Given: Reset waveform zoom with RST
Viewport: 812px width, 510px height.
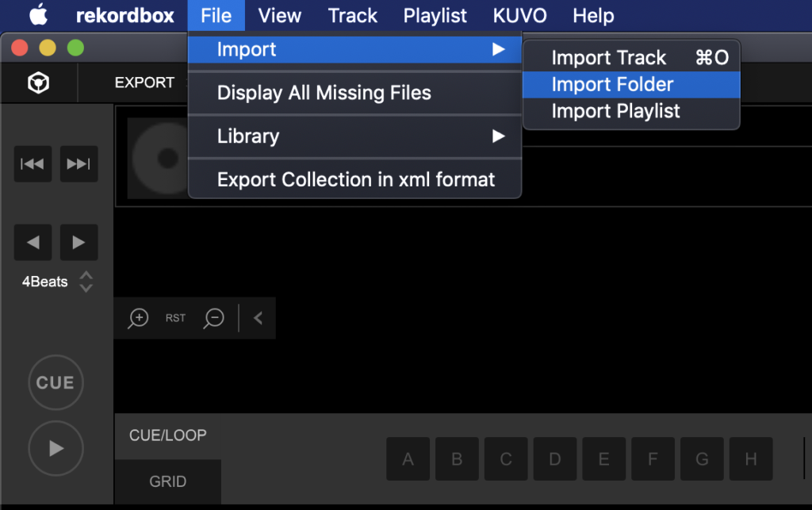Looking at the screenshot, I should (175, 318).
